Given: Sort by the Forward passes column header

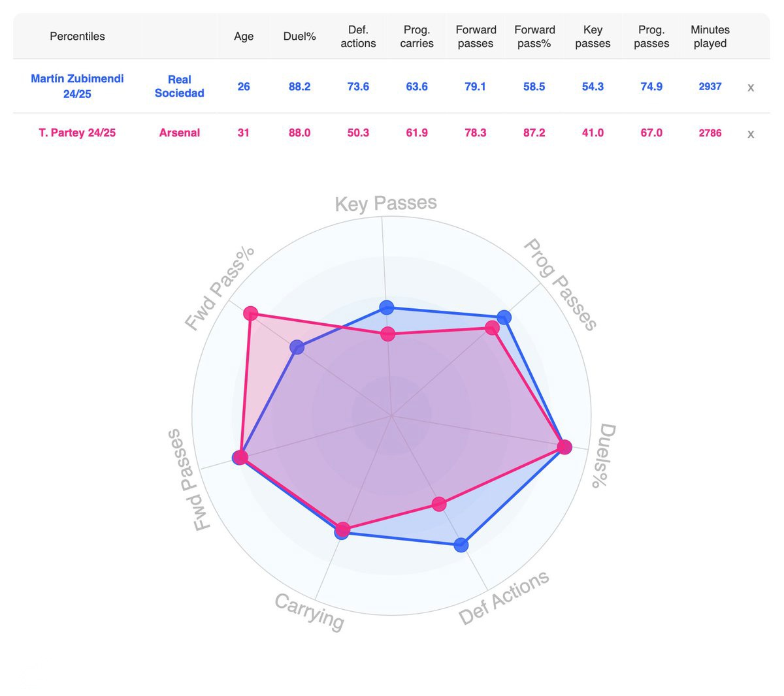Looking at the screenshot, I should tap(476, 37).
